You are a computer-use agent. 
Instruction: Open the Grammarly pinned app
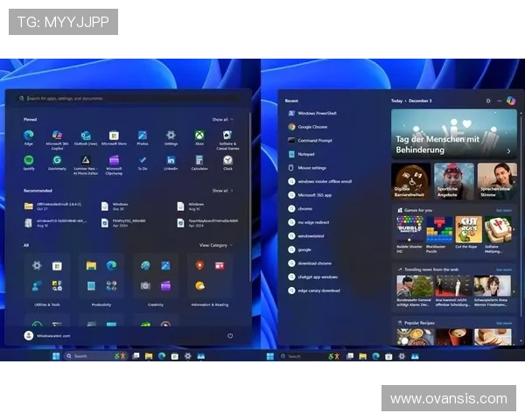57,160
